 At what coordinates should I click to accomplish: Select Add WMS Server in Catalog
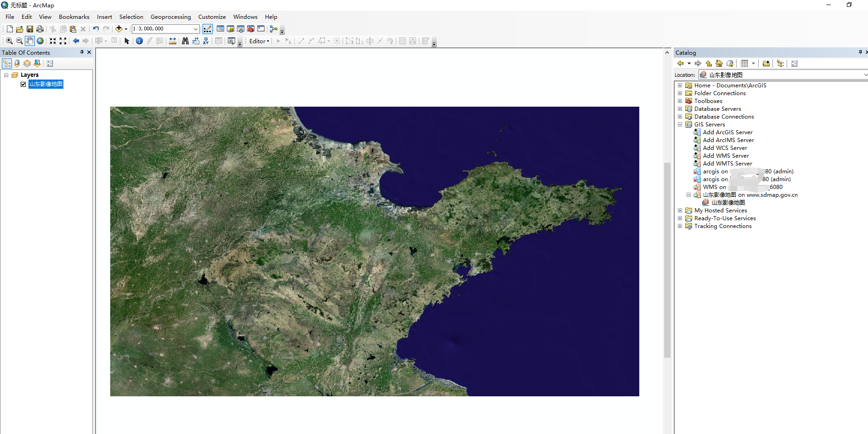726,155
